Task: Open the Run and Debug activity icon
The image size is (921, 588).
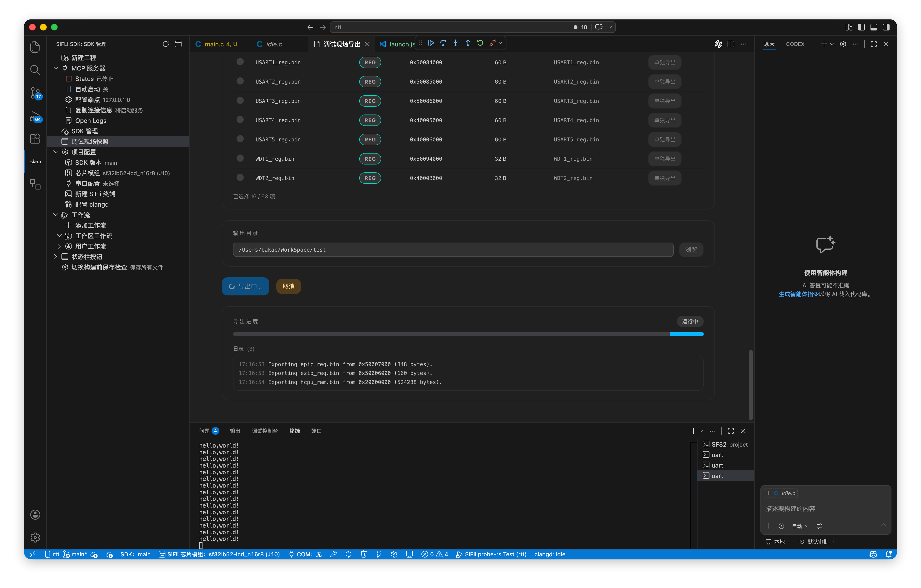Action: pos(35,116)
